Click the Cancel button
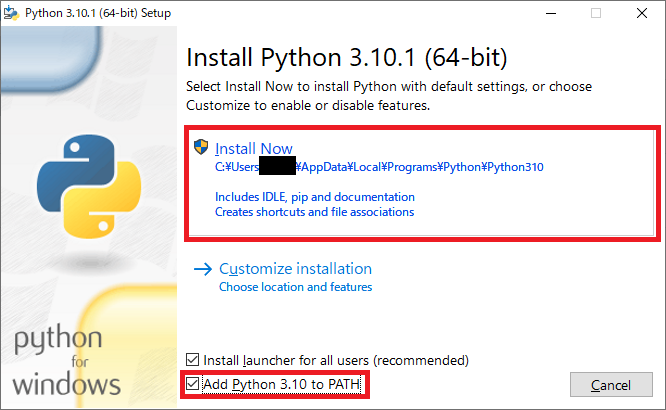Viewport: 666px width, 410px height. (x=611, y=385)
